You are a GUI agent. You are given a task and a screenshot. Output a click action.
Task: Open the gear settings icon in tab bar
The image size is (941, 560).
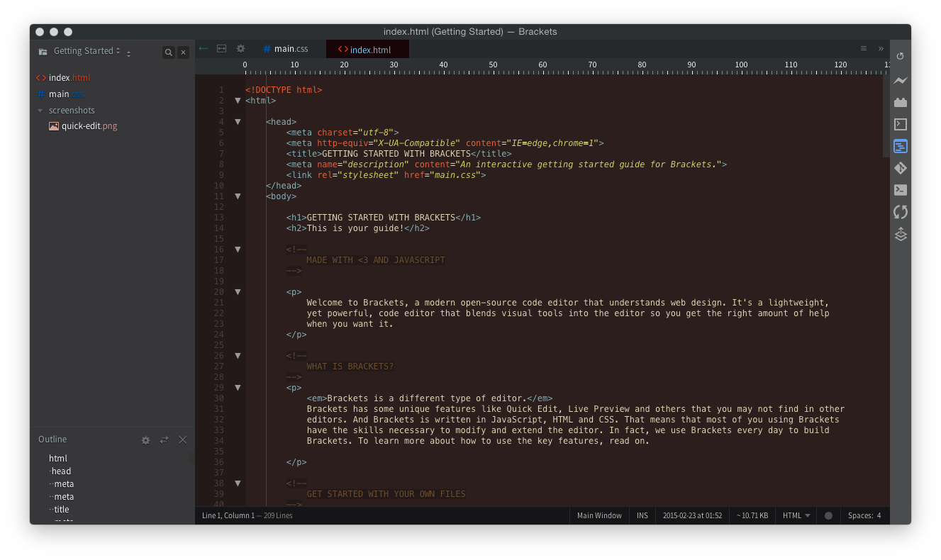click(x=240, y=49)
